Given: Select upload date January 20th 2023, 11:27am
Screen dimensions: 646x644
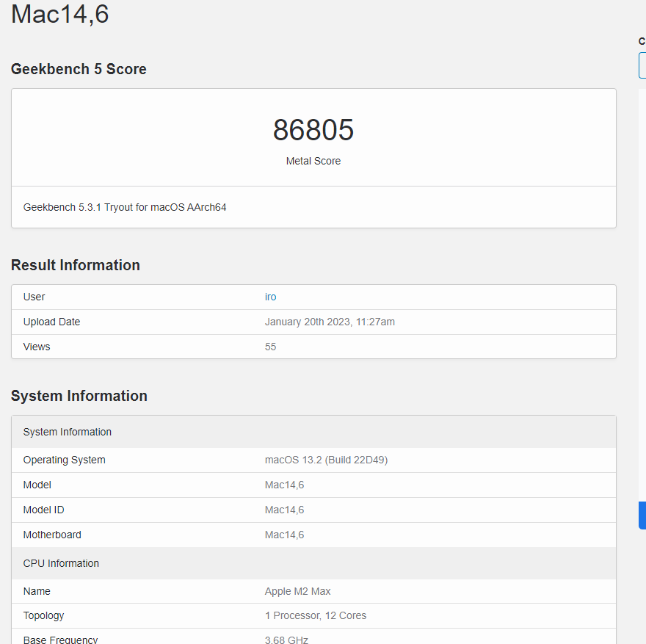Looking at the screenshot, I should [330, 322].
